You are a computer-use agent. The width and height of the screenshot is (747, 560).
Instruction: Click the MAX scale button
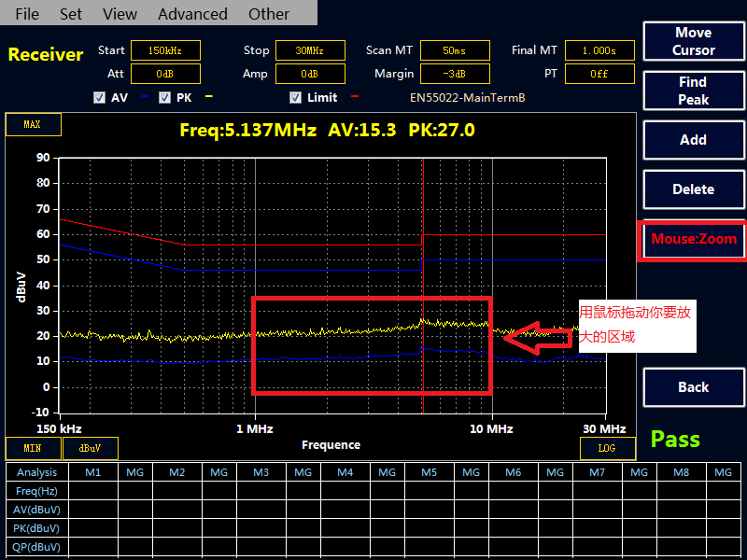click(33, 124)
